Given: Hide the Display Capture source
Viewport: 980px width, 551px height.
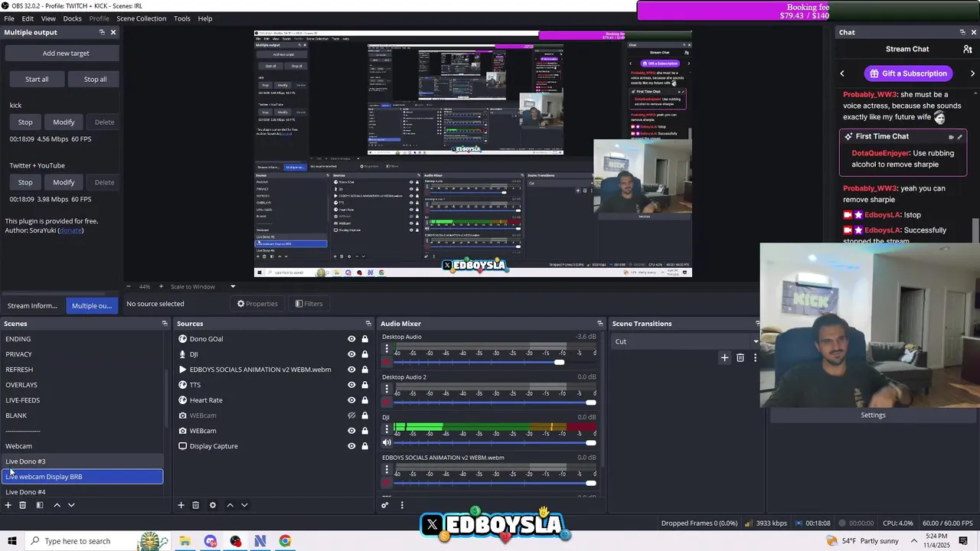Looking at the screenshot, I should (x=351, y=446).
